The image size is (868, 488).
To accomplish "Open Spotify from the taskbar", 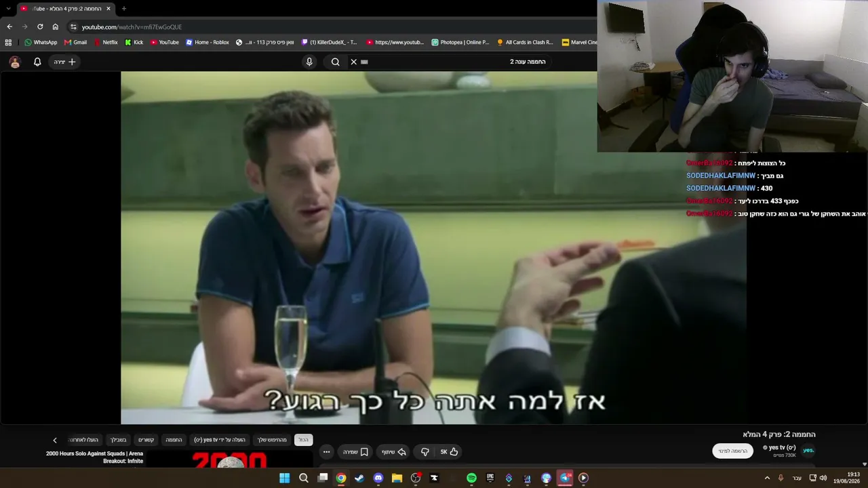I will [471, 478].
